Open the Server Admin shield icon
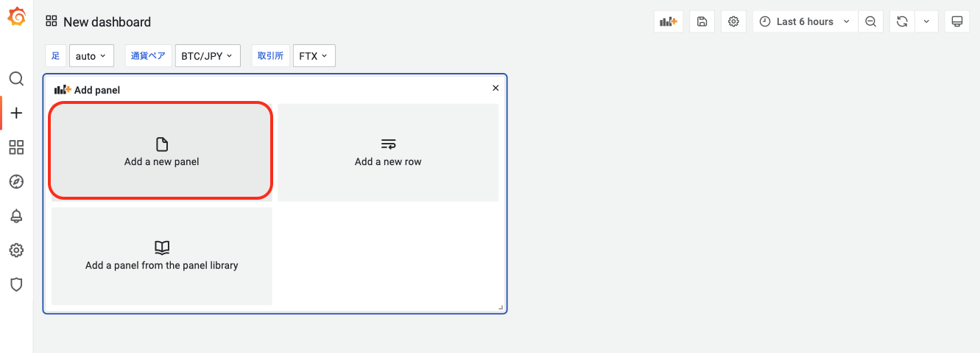Screen dimensions: 980x353 [16, 284]
